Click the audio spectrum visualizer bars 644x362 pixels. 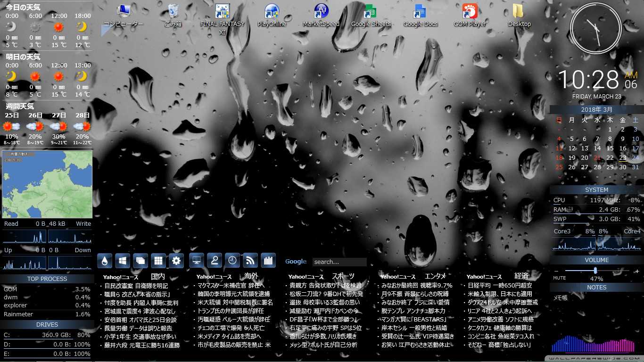tap(593, 344)
